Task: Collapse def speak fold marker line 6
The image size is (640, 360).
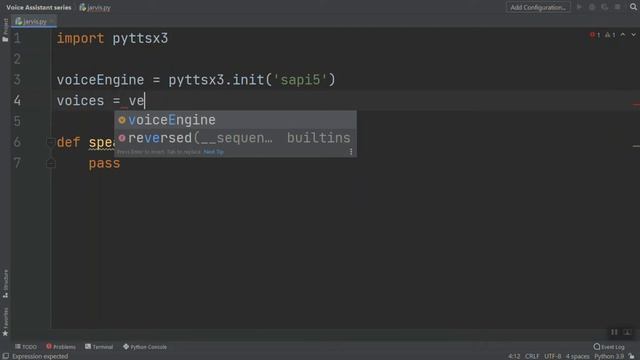Action: pos(51,142)
